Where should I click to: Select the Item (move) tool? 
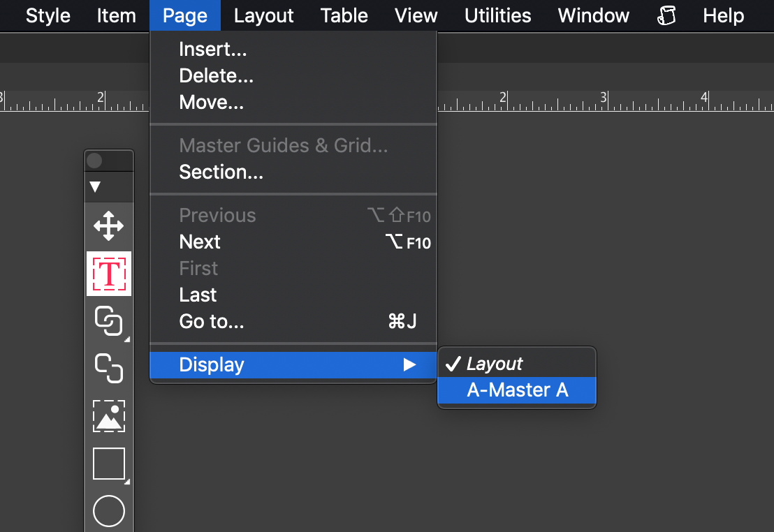coord(108,226)
